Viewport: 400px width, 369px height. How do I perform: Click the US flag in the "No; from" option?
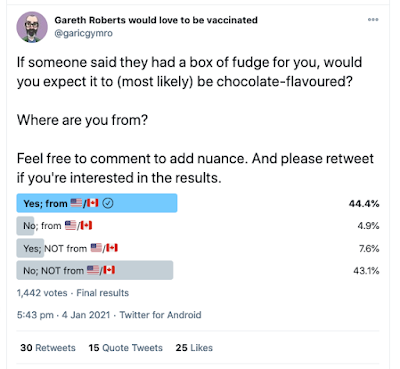[x=70, y=226]
